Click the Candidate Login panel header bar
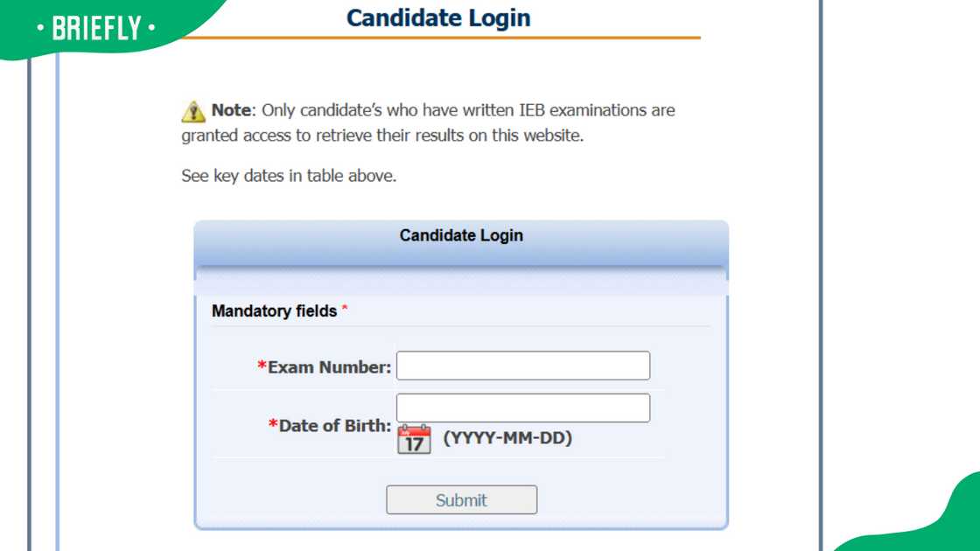The height and width of the screenshot is (551, 980). point(461,235)
